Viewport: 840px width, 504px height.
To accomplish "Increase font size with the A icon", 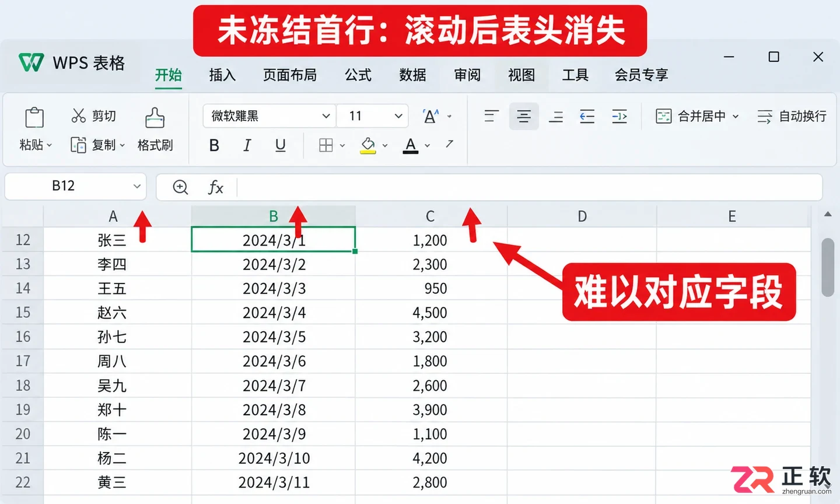I will 430,116.
